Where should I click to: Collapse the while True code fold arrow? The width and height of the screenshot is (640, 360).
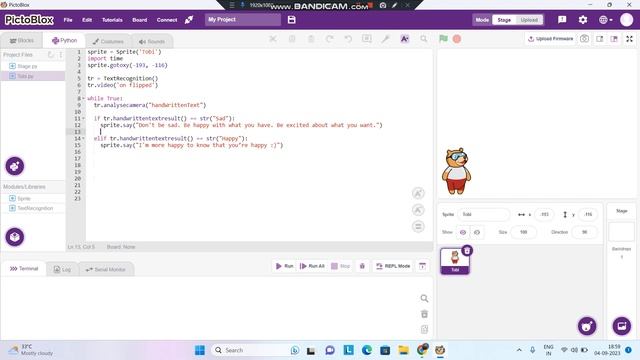click(84, 98)
